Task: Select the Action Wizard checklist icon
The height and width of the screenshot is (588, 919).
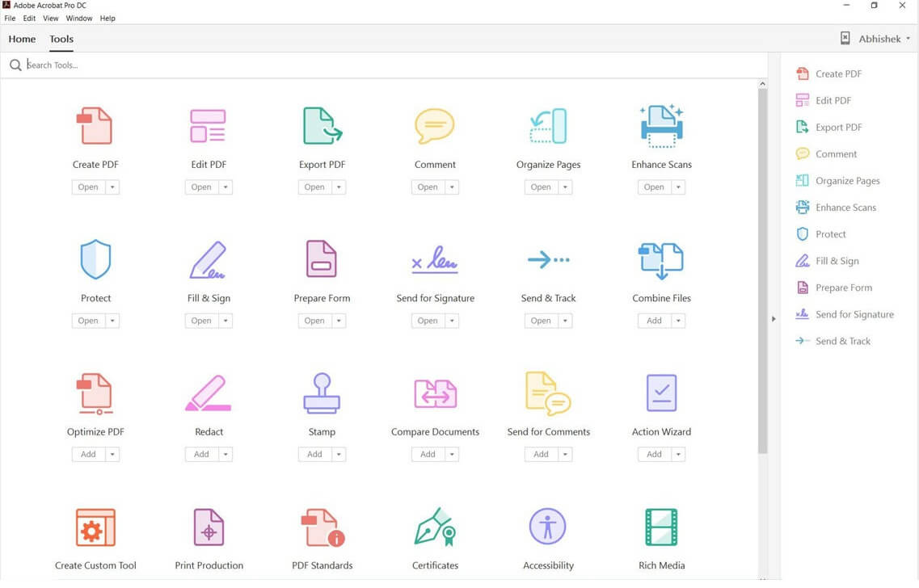Action: point(661,393)
